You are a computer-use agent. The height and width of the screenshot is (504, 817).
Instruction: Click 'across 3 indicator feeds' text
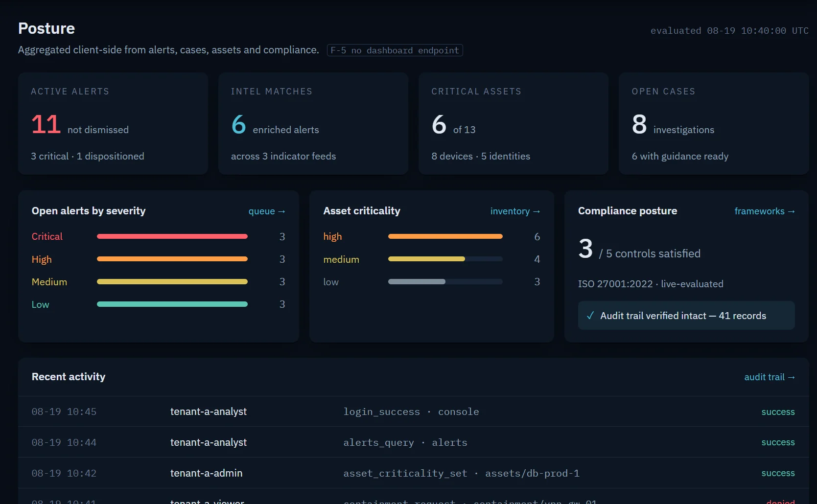coord(283,156)
